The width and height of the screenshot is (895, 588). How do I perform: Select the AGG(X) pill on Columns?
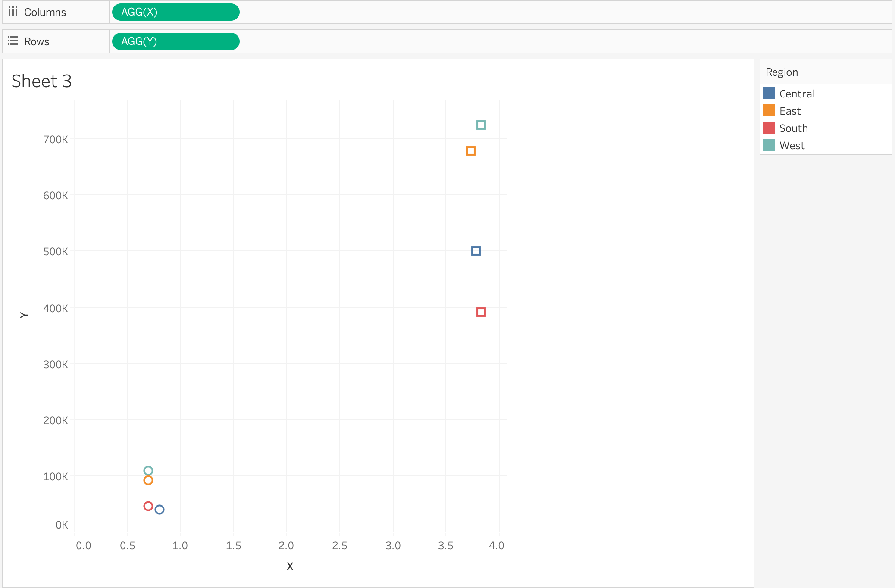pos(175,12)
